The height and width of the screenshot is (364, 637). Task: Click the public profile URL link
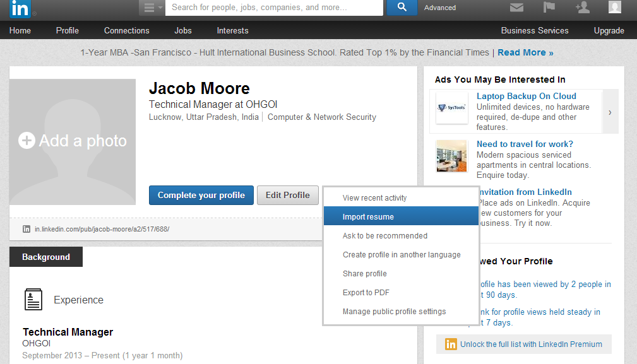tap(102, 229)
